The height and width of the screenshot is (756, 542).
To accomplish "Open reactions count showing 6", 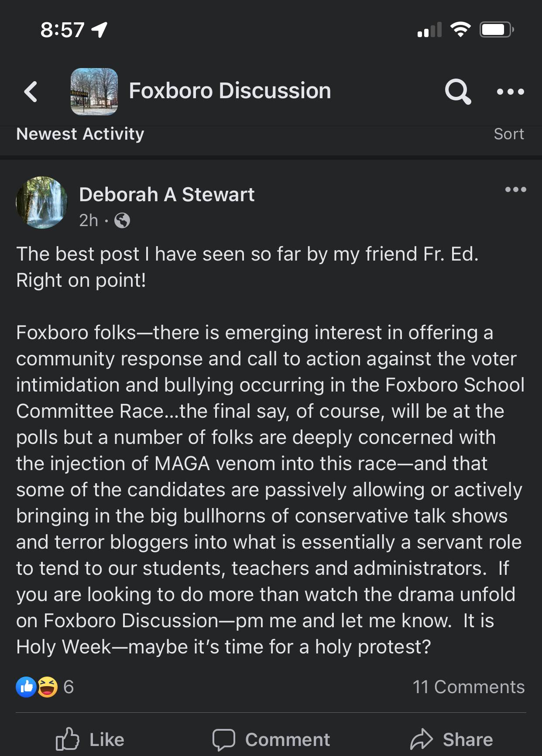I will [69, 687].
